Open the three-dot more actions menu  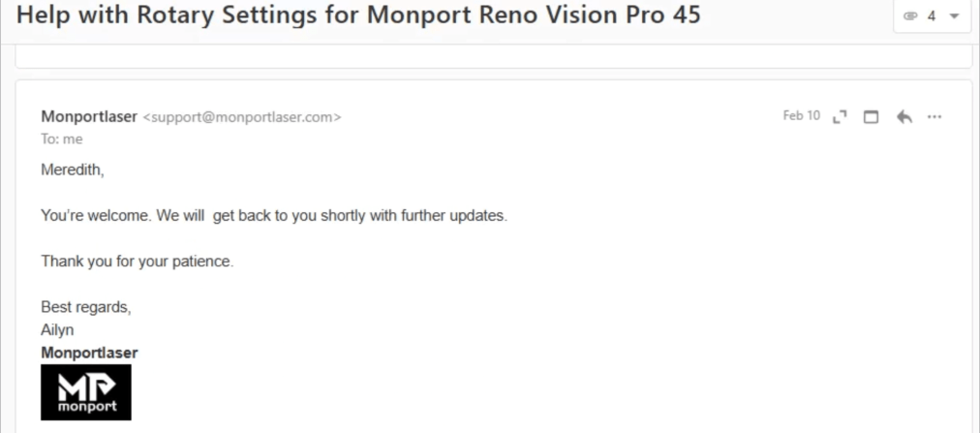[934, 116]
